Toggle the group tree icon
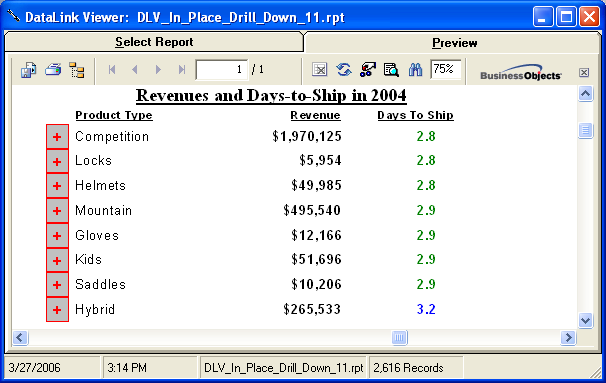The image size is (606, 383). coord(77,70)
